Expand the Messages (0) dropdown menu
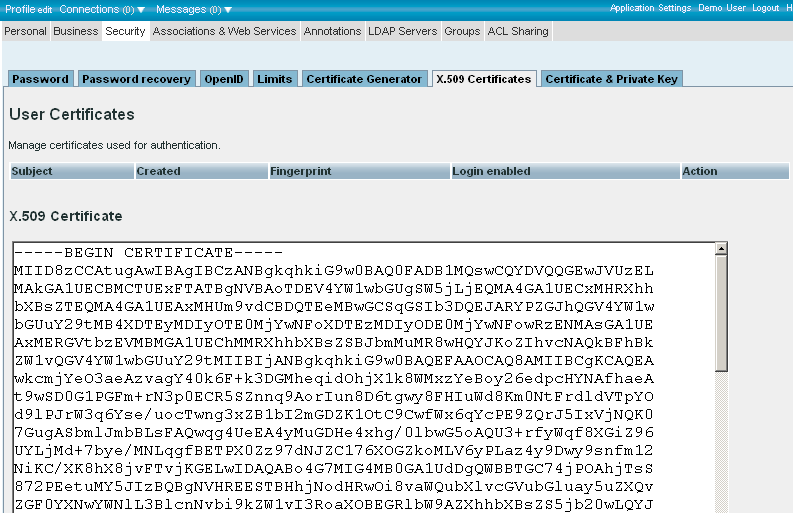Screen dimensions: 793x513 [x=194, y=9]
